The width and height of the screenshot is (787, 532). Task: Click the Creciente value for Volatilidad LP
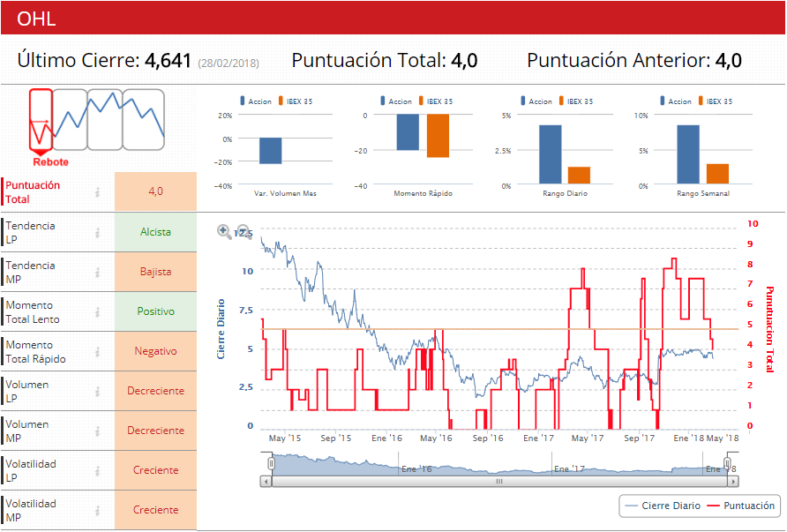[155, 469]
